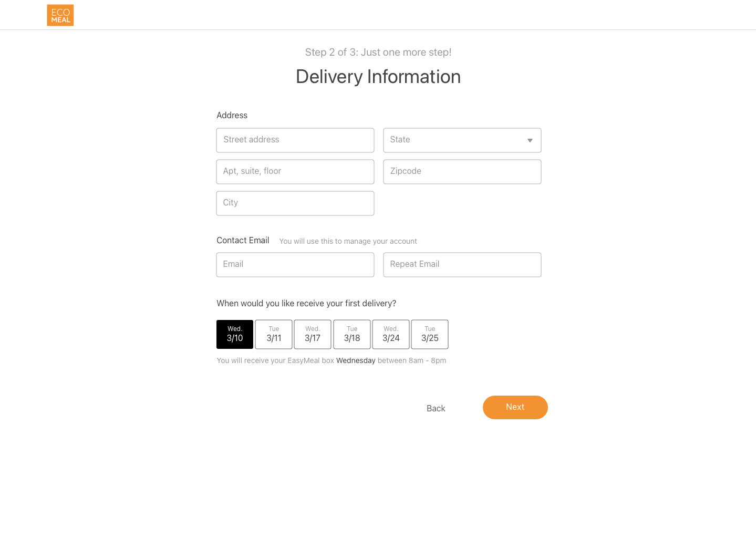
Task: Open the State dropdown arrow
Action: (x=530, y=140)
